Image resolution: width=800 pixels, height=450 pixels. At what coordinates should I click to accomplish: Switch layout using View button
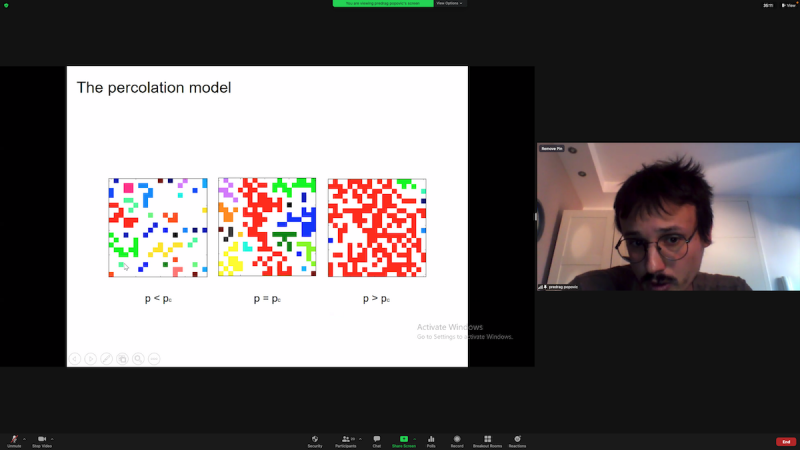(789, 5)
